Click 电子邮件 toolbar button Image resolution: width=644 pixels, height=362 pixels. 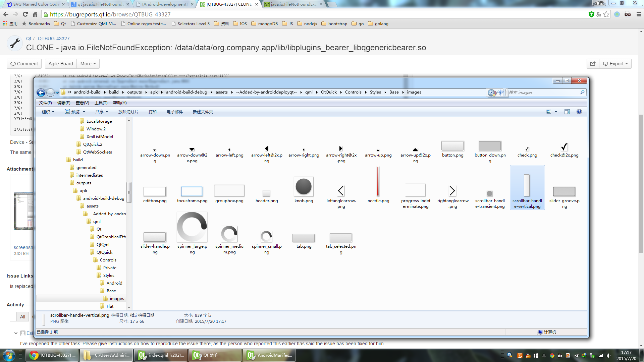pyautogui.click(x=174, y=112)
